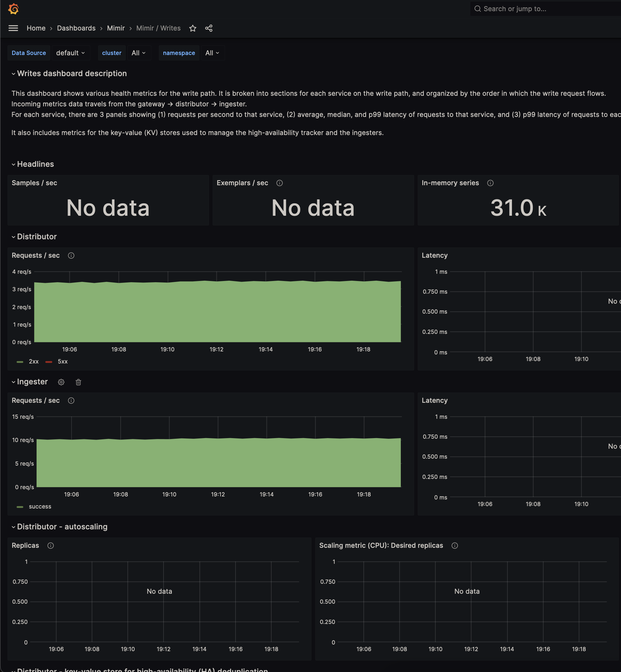The width and height of the screenshot is (621, 672).
Task: Click Scaling metric (CPU): Desired replicas title
Action: tap(381, 545)
